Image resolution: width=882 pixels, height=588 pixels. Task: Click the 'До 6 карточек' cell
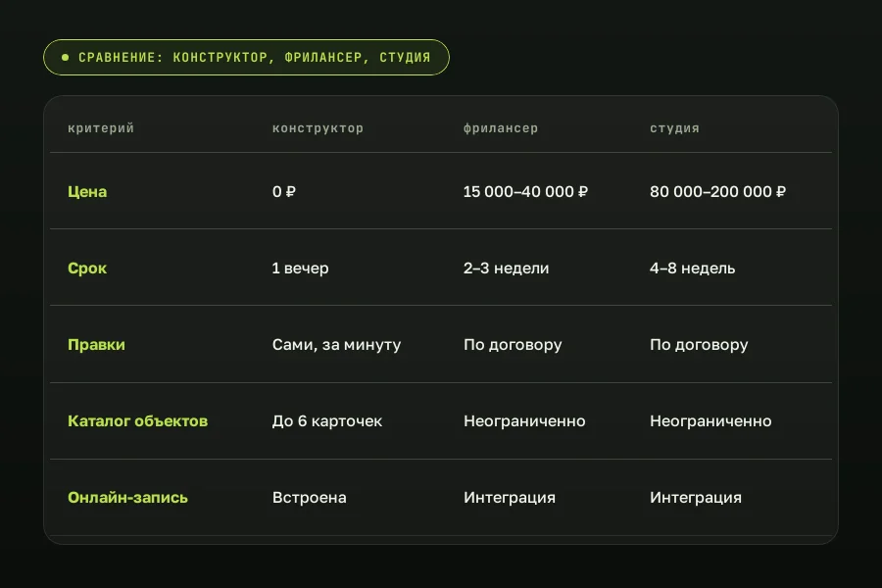pyautogui.click(x=327, y=421)
